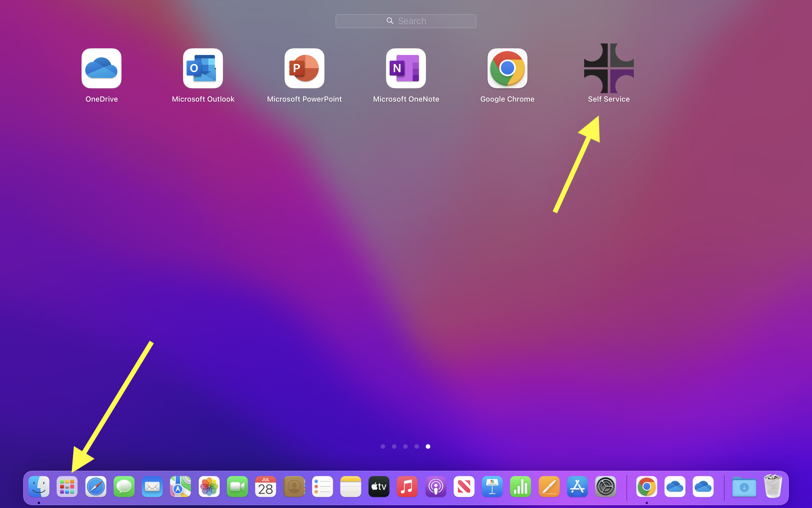Open News from the Dock

click(x=464, y=487)
